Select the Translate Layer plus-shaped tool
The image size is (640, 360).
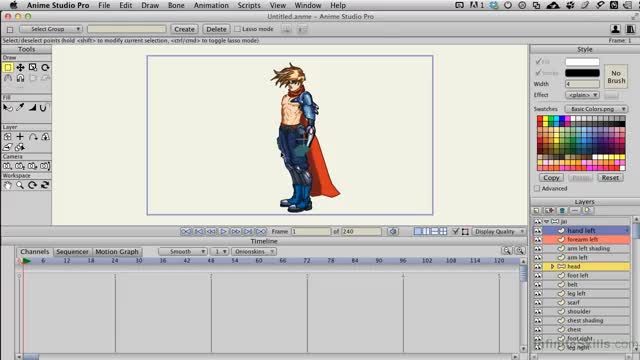click(x=20, y=137)
